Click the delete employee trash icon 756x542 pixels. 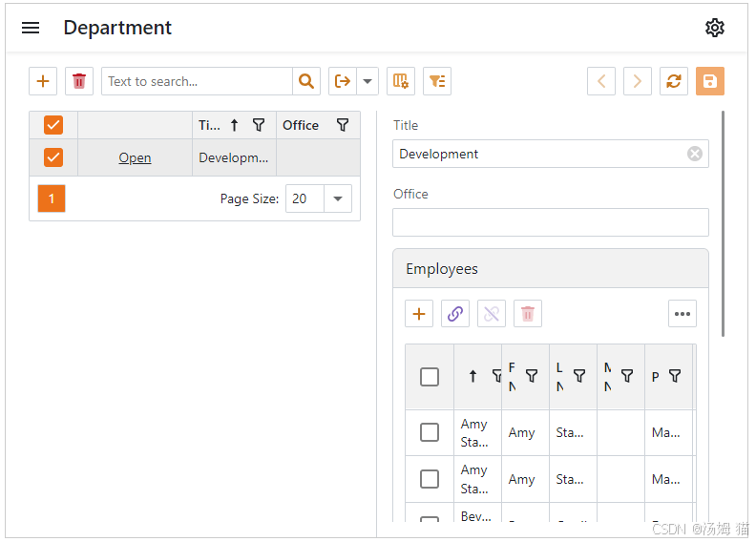pos(528,314)
